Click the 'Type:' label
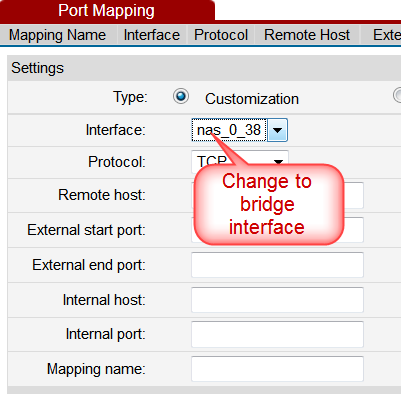 [130, 97]
